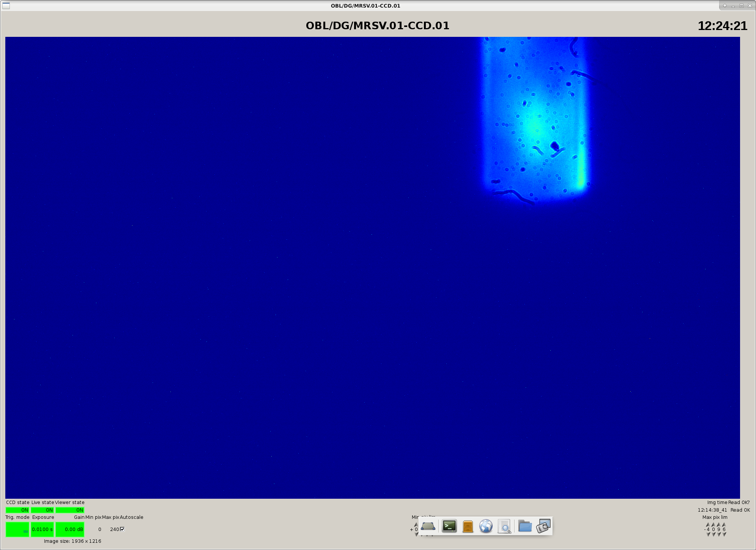
Task: Click the Max pix value 240
Action: (114, 529)
